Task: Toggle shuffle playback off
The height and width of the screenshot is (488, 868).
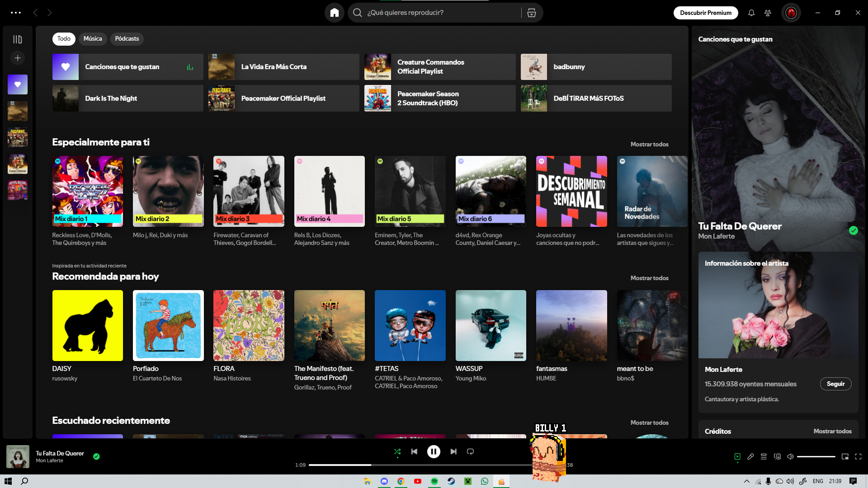Action: point(397,451)
